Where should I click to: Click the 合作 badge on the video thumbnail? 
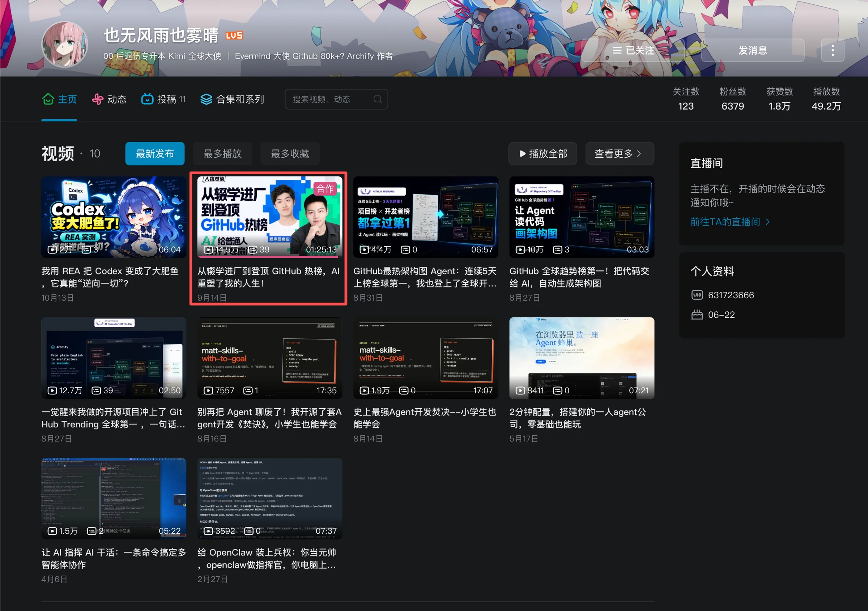point(325,189)
